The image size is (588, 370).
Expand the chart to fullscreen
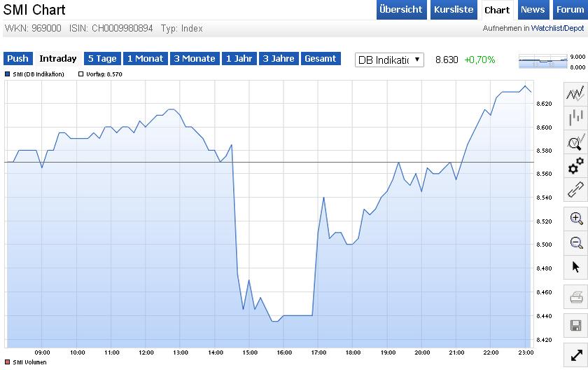575,356
